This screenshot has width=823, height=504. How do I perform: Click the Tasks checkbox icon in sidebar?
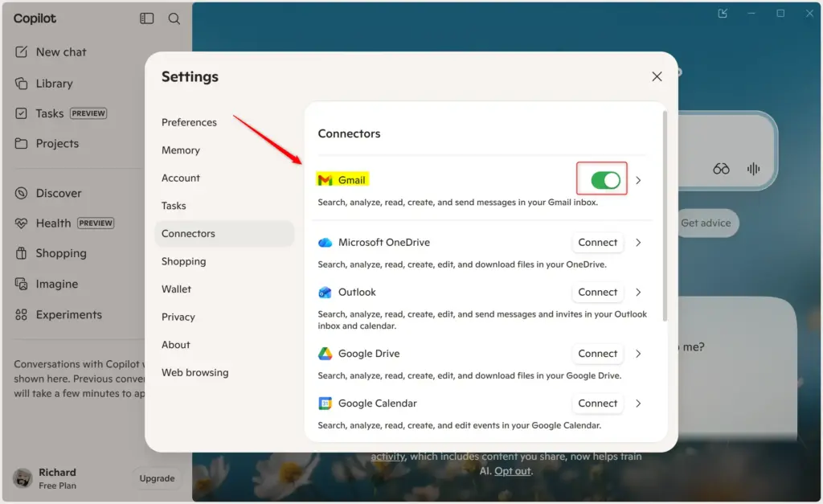coord(21,113)
